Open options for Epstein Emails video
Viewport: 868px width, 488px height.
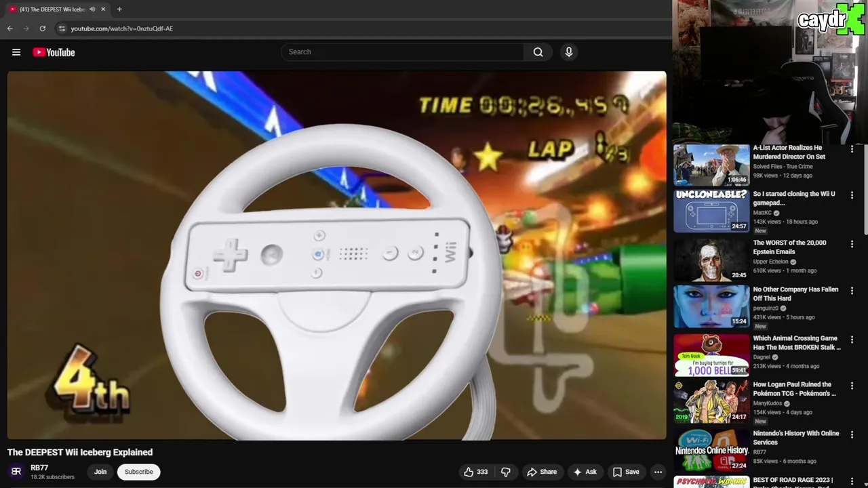click(x=852, y=243)
